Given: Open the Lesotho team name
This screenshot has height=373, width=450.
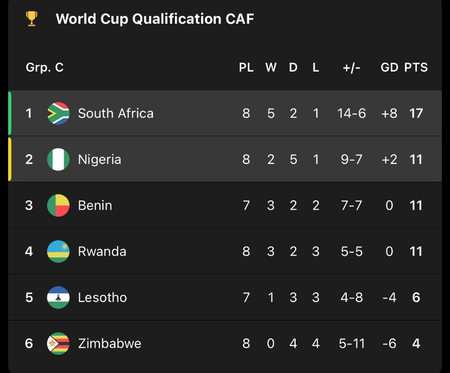Looking at the screenshot, I should [102, 297].
